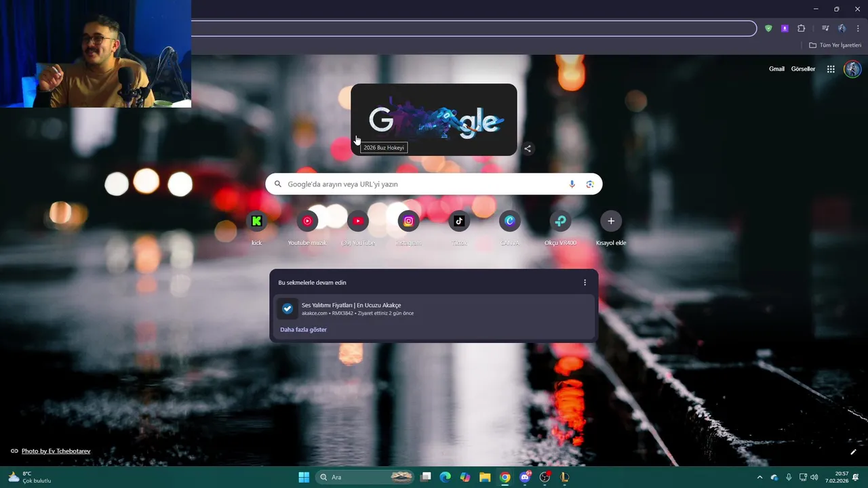Open the purple download extension

pyautogui.click(x=785, y=28)
